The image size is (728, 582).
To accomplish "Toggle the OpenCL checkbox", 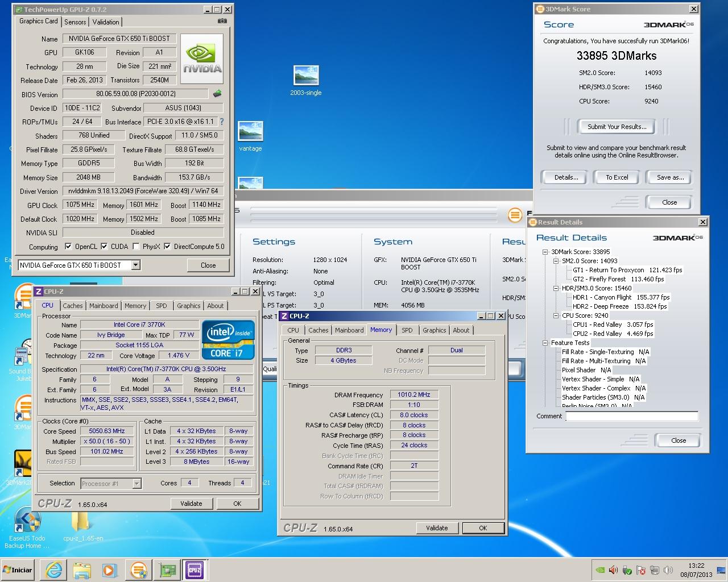I will pyautogui.click(x=68, y=247).
